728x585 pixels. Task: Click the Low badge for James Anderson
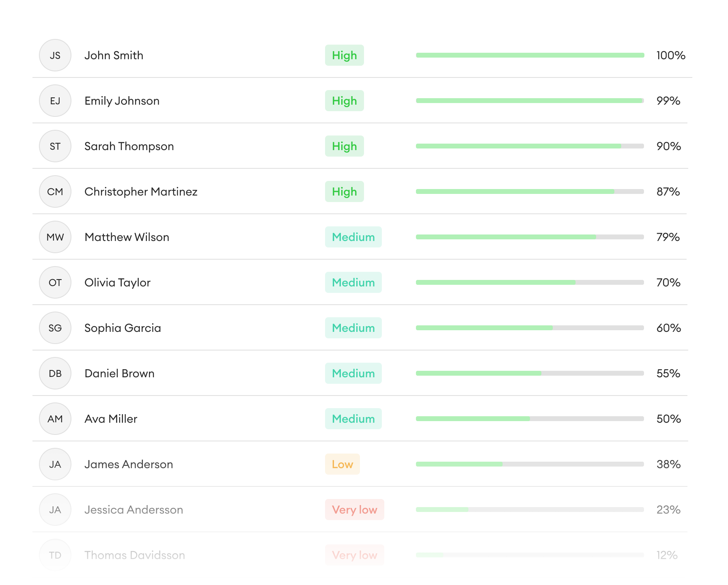(342, 464)
